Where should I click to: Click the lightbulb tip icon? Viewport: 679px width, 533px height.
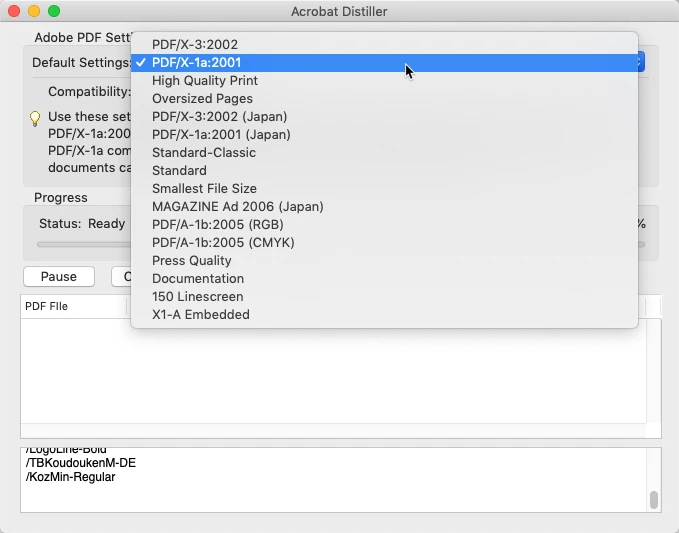[x=35, y=118]
